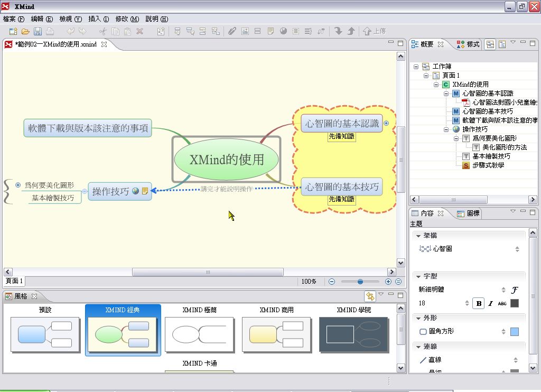541x392 pixels.
Task: Select the 心智圖的基本認識 topic on canvas
Action: (x=342, y=124)
